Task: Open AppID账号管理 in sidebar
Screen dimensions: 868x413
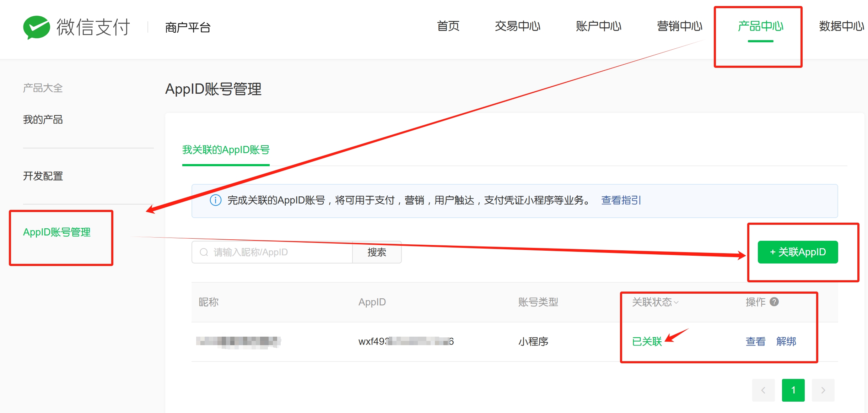Action: pos(57,232)
